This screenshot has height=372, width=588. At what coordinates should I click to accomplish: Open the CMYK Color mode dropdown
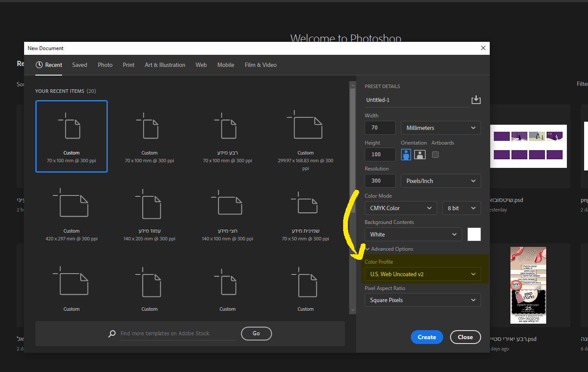pos(400,208)
